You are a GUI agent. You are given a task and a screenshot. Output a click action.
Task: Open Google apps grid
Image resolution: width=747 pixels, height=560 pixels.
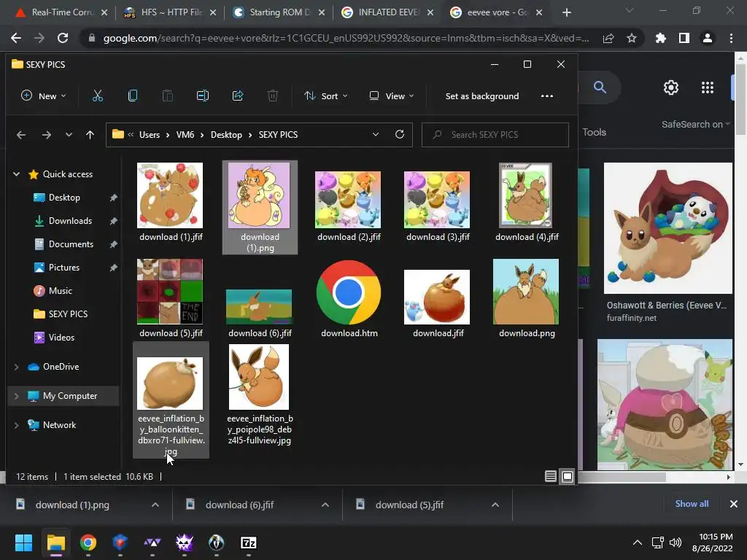click(708, 87)
